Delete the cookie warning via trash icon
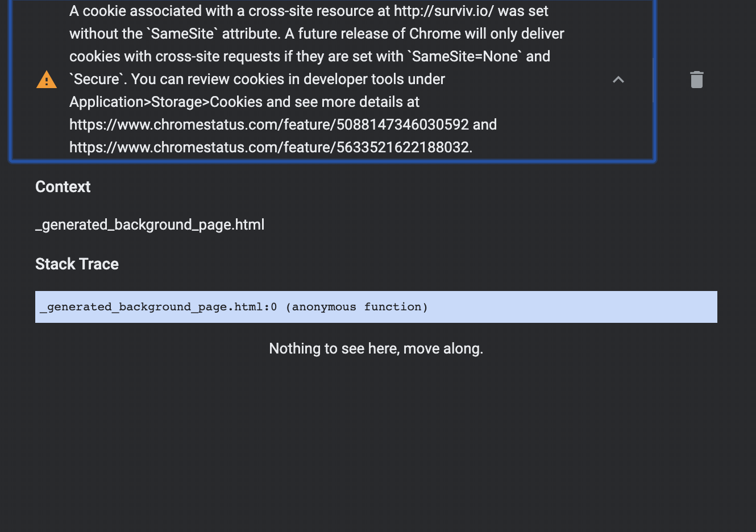 pos(696,80)
